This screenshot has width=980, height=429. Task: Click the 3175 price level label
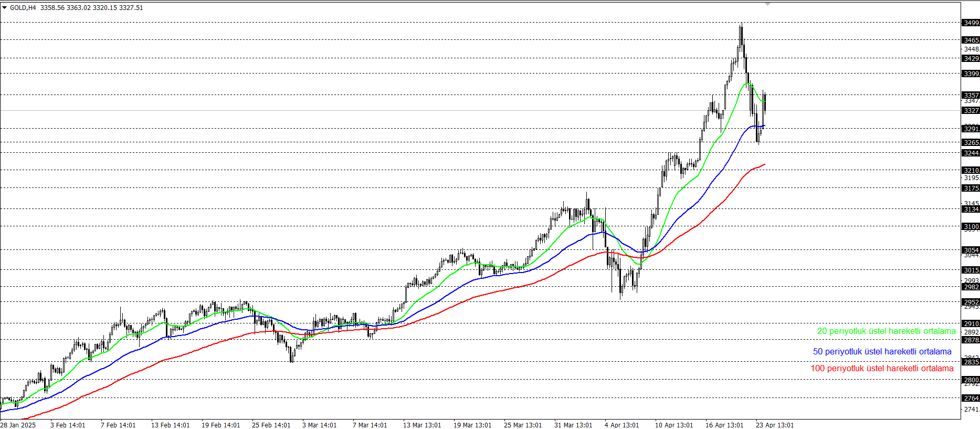point(971,188)
